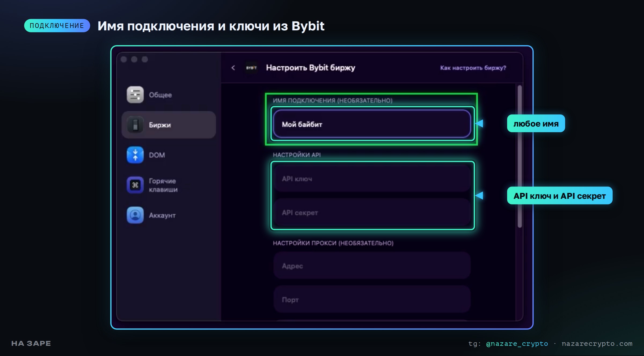Click into the API ключ field
Screen dimensions: 644x356
(372, 178)
